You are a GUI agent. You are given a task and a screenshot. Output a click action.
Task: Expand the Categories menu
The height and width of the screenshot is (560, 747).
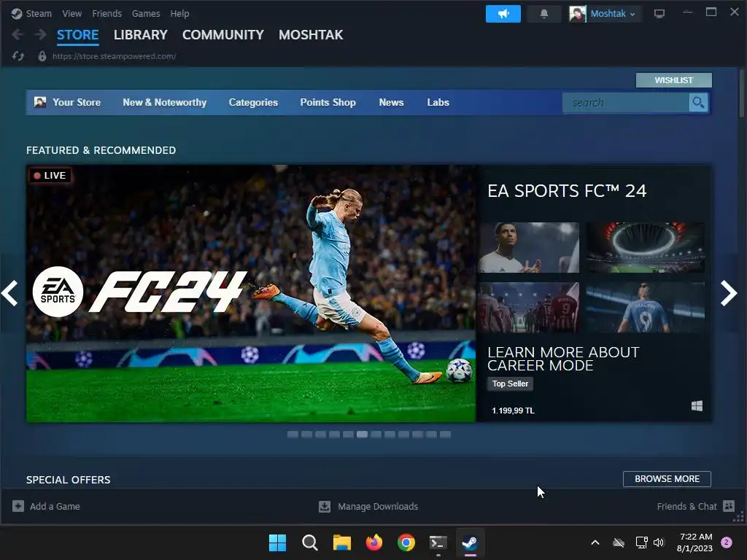pyautogui.click(x=253, y=102)
